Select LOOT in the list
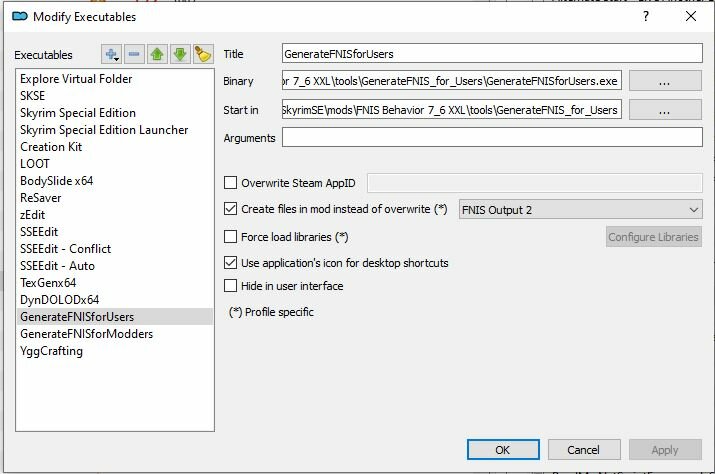Viewport: 715px width, 474px height. [115, 164]
